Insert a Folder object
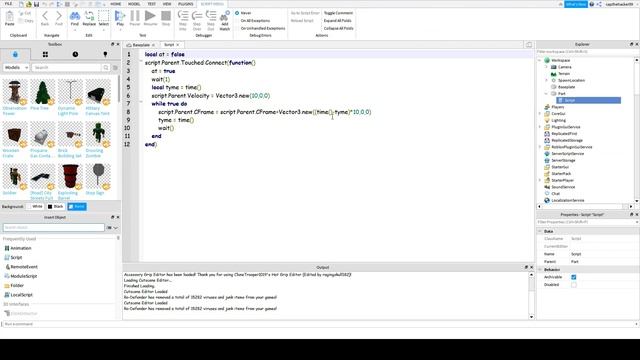Image resolution: width=640 pixels, height=360 pixels. point(14,286)
